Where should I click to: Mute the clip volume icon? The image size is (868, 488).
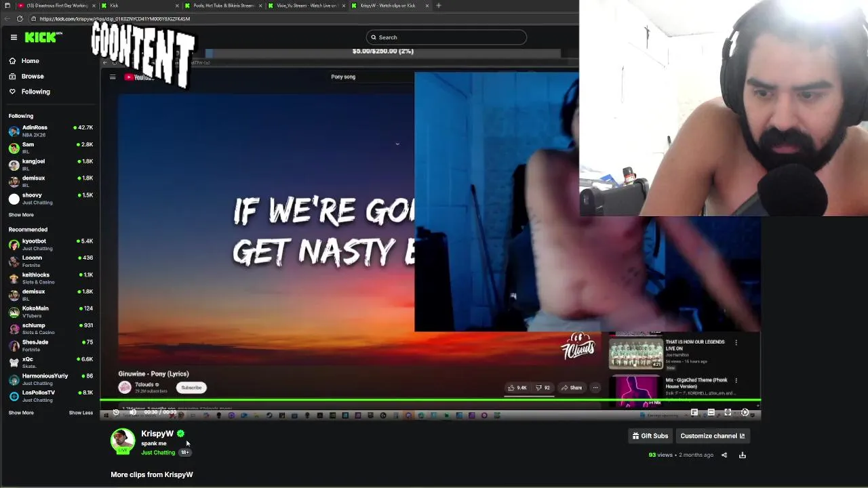(133, 412)
